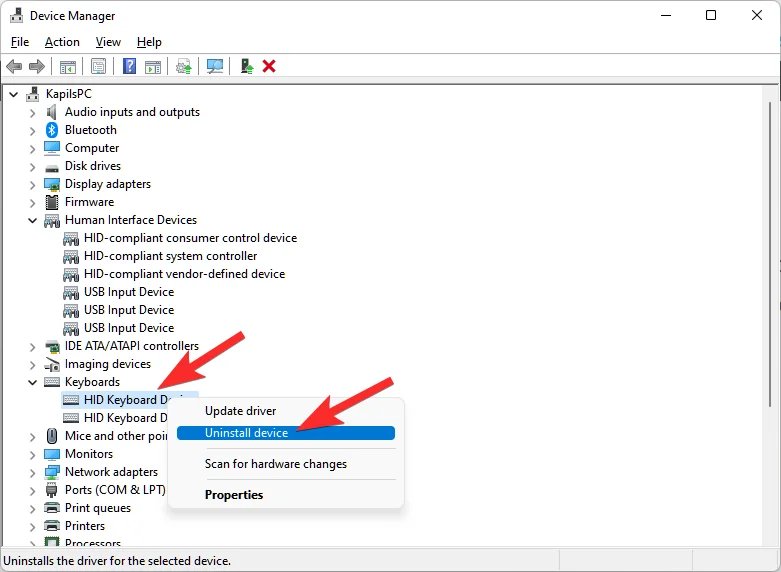Screen dimensions: 781x572
Task: Expand the Network adapters chevron
Action: click(x=32, y=472)
